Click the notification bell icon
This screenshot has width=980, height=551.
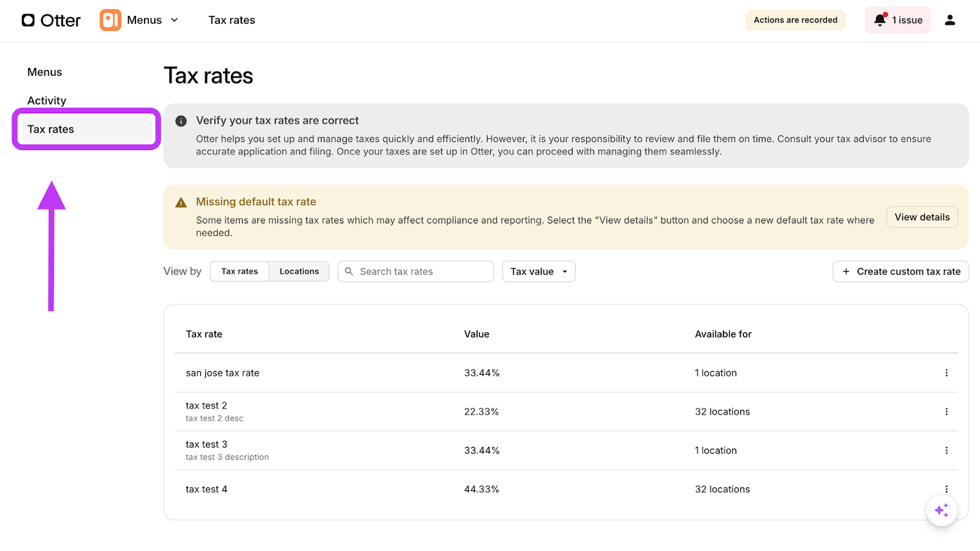(x=880, y=20)
